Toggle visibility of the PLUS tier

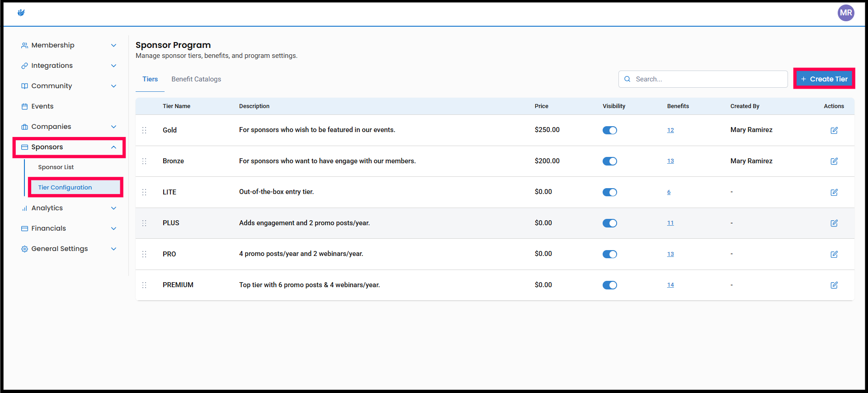pos(609,223)
